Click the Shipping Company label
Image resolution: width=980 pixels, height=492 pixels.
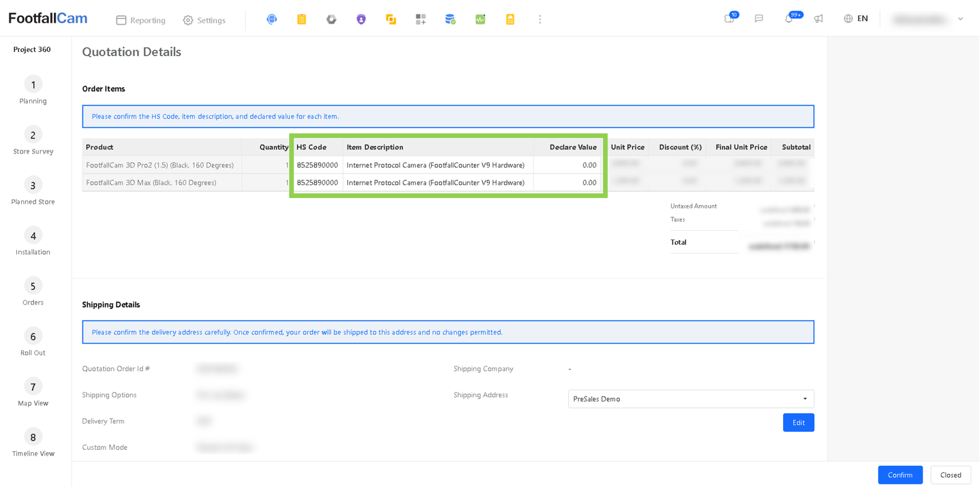coord(483,369)
